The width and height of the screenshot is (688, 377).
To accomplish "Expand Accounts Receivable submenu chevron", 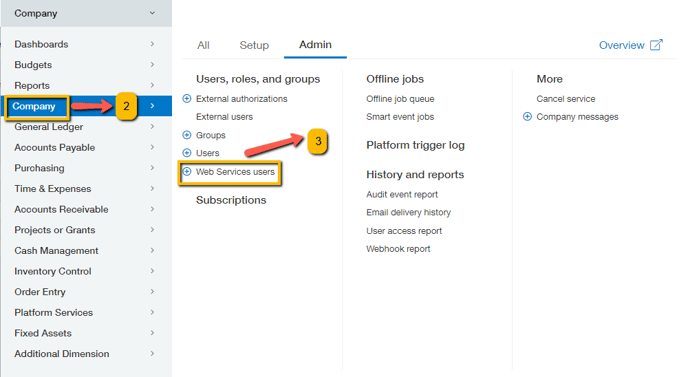I will click(x=152, y=209).
